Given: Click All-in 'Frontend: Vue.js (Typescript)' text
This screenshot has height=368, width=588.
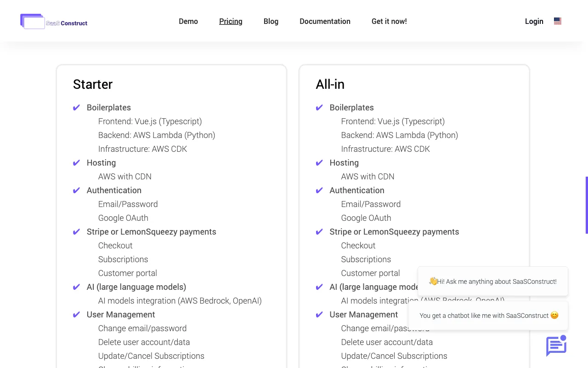Looking at the screenshot, I should [393, 121].
